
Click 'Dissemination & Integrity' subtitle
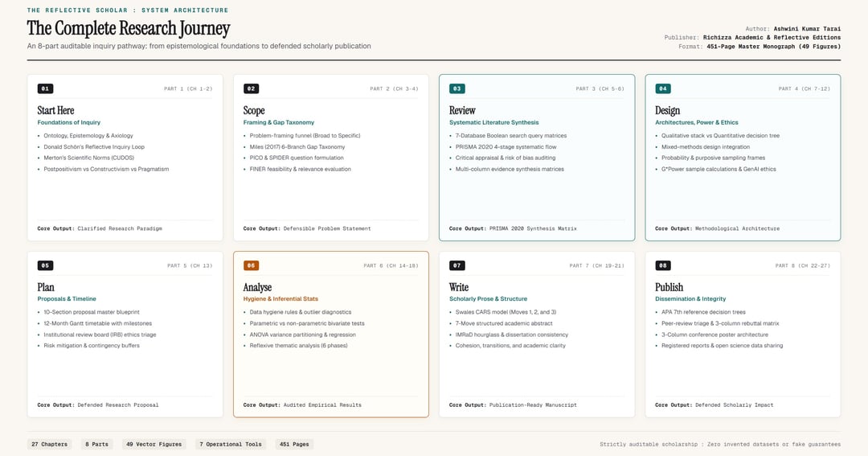691,298
